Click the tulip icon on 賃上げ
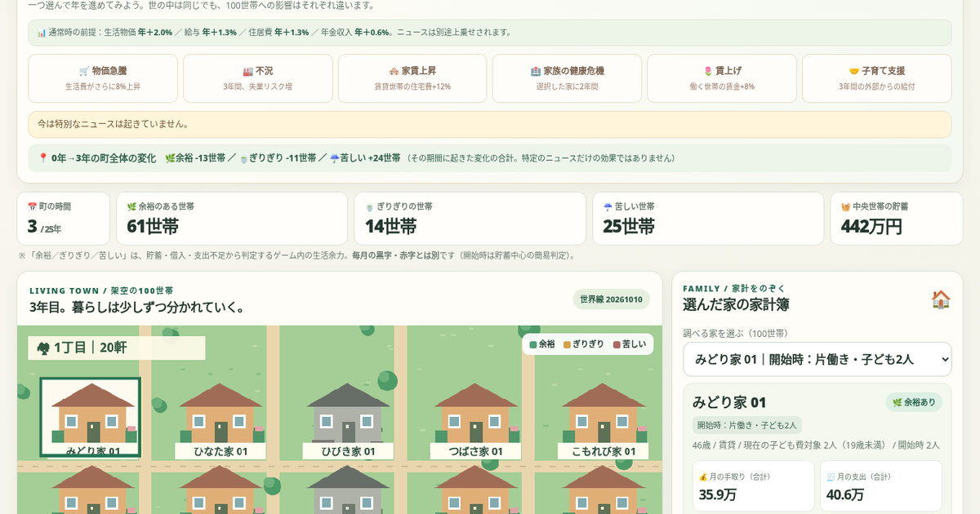 coord(708,71)
